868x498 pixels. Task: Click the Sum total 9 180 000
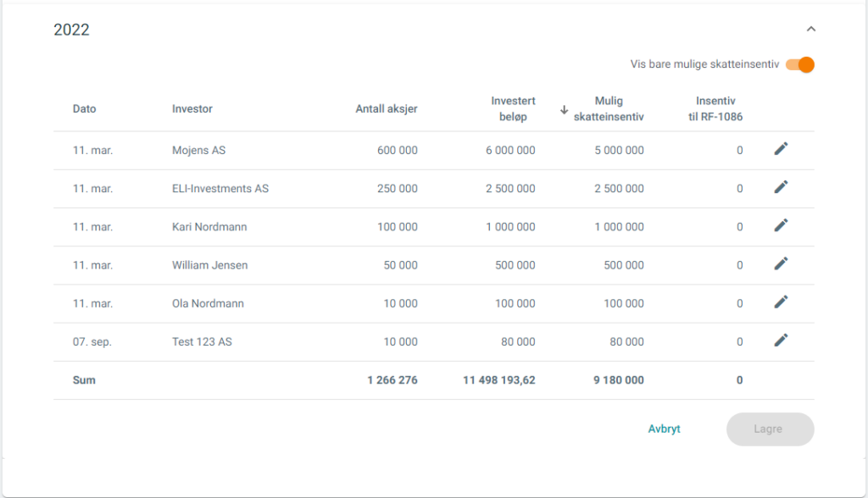coord(618,380)
